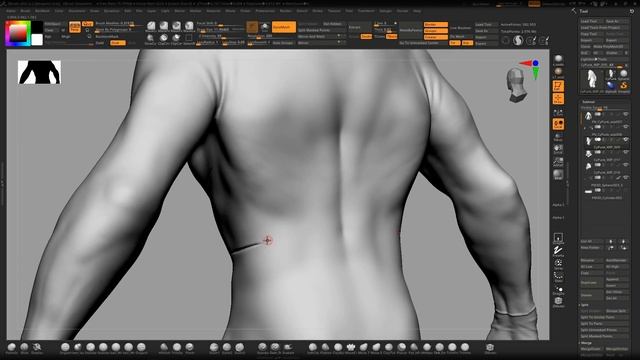This screenshot has height=360, width=640.
Task: Select the Spray stroke icon
Action: [558, 264]
